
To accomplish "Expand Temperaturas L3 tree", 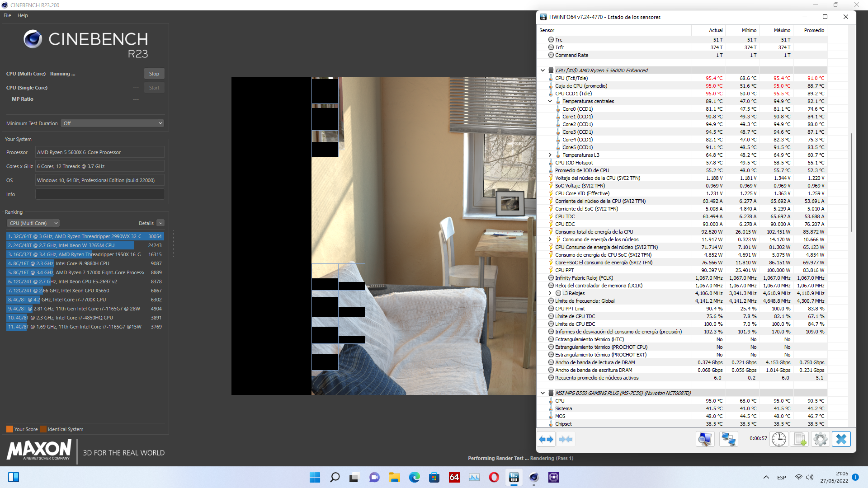I will (x=550, y=155).
